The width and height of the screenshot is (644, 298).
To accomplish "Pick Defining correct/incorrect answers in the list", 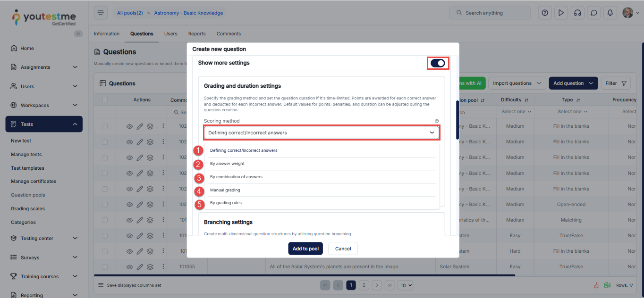I will [322, 150].
